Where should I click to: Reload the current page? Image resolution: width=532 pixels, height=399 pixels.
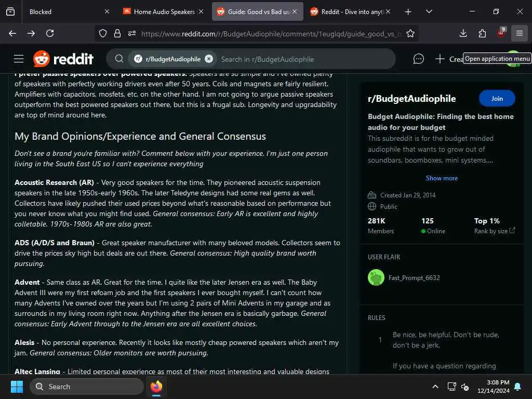click(50, 33)
